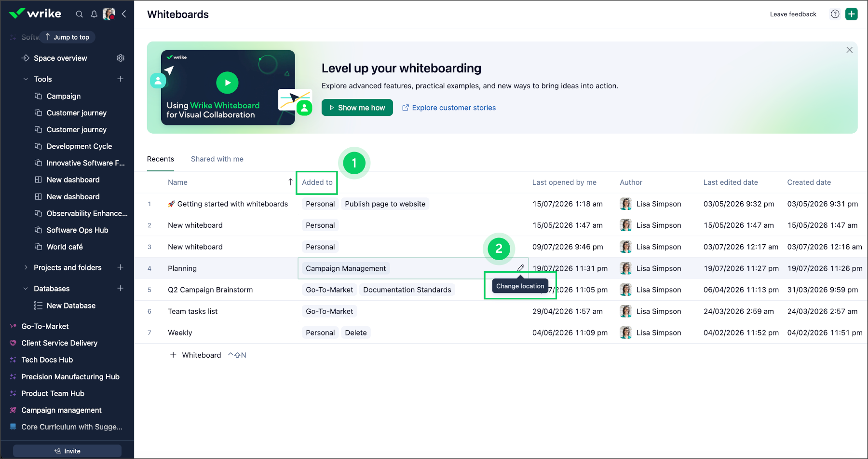Click the Wrike logo
The image size is (868, 459).
coord(35,14)
